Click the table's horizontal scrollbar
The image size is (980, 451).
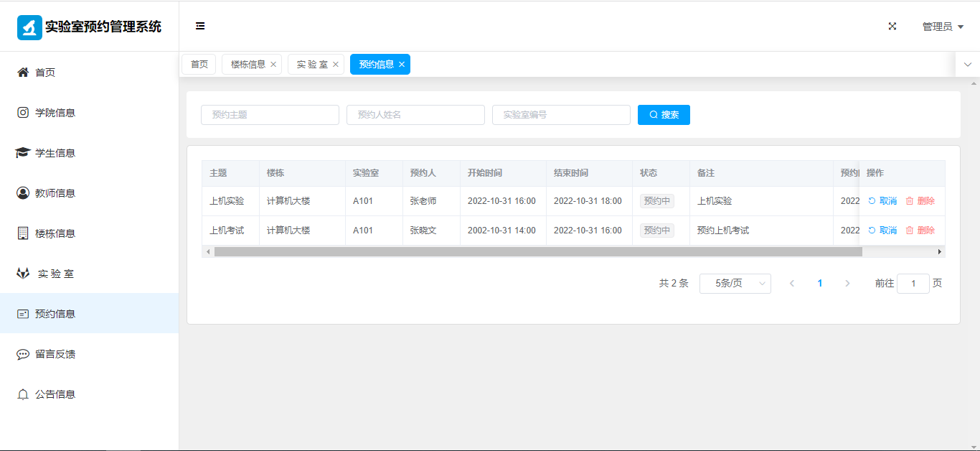pyautogui.click(x=538, y=252)
